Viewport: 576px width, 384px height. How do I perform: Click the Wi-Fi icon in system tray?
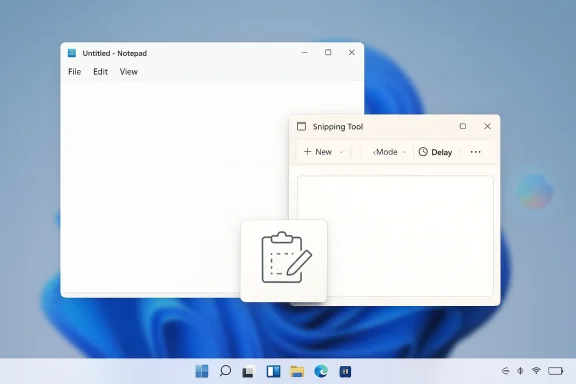pyautogui.click(x=536, y=370)
